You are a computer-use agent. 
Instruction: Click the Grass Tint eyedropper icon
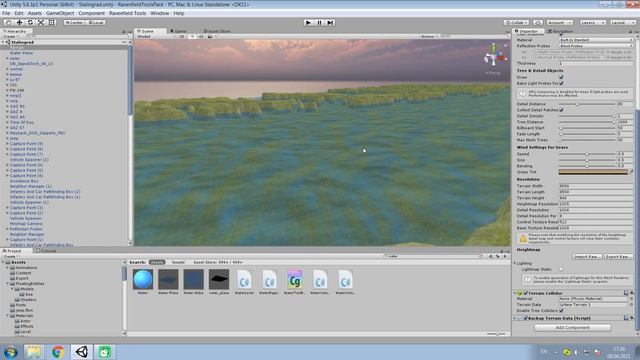point(631,172)
